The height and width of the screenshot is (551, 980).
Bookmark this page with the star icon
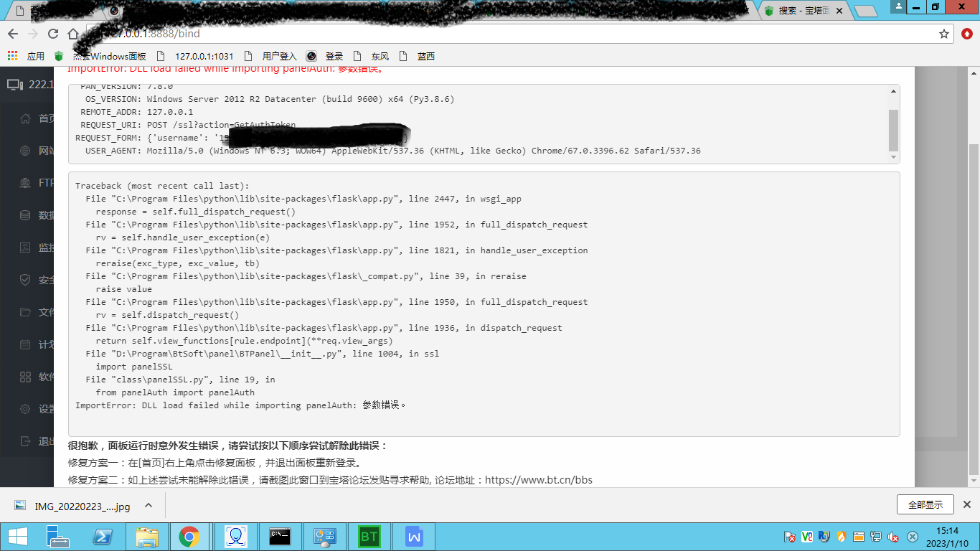944,34
